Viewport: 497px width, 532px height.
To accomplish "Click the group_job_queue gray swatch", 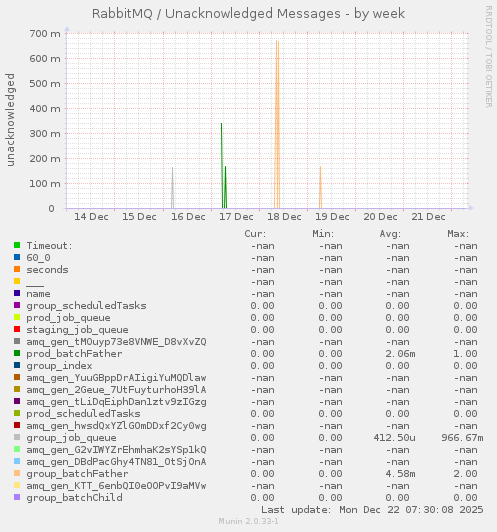I will pyautogui.click(x=17, y=437).
